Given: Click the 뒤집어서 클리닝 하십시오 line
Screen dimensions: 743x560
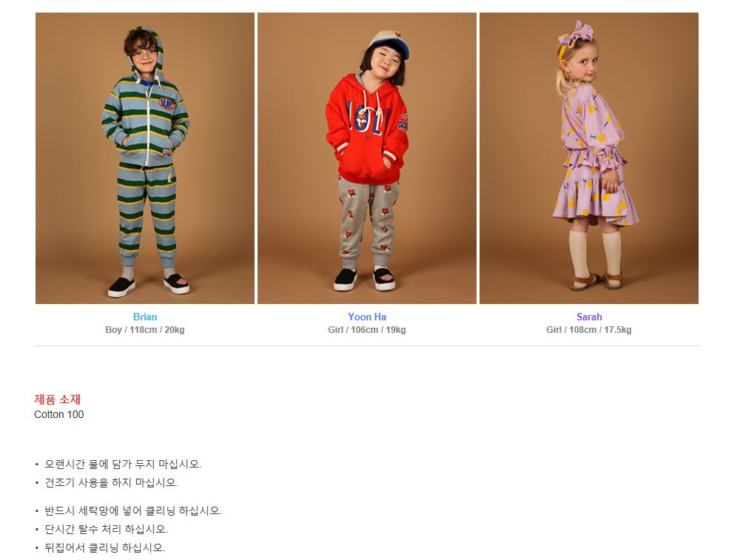Looking at the screenshot, I should coord(105,547).
